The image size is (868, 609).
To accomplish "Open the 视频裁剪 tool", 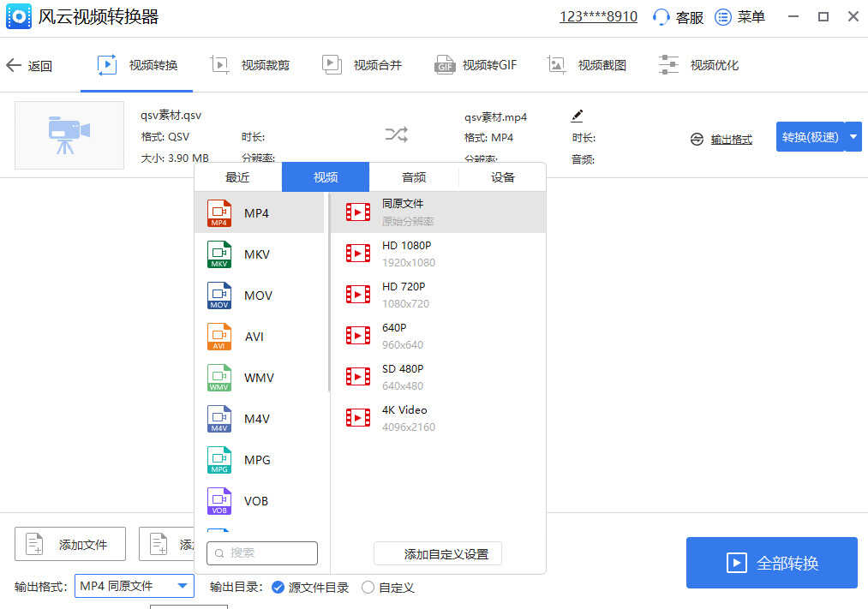I will [x=250, y=65].
